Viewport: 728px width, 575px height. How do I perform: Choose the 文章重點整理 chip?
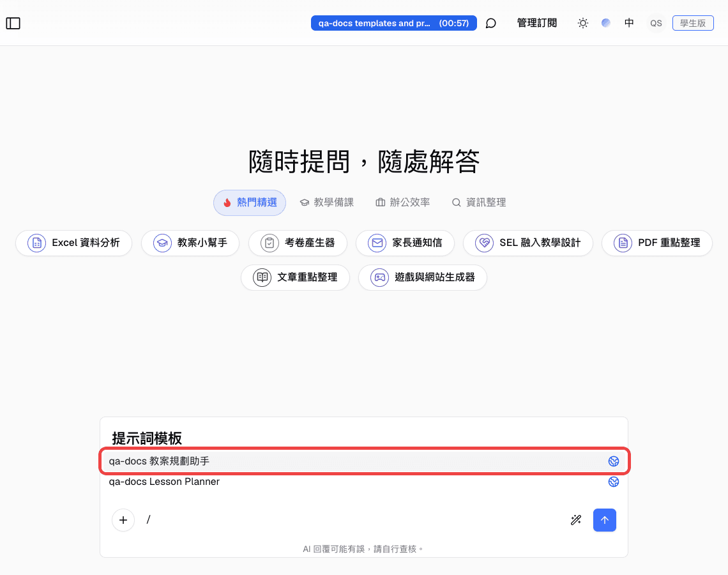[x=295, y=277]
